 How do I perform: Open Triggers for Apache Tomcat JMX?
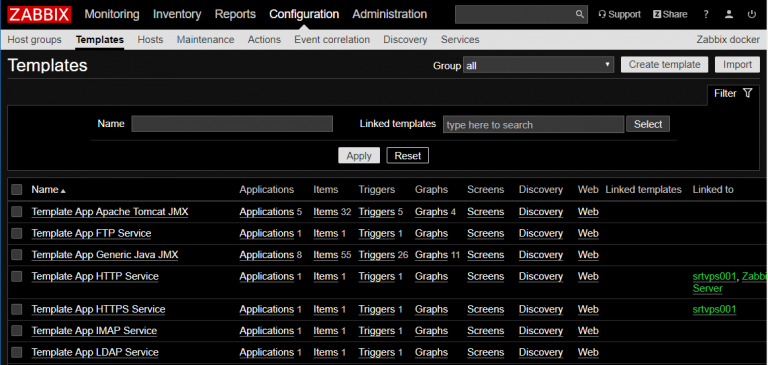pos(377,212)
